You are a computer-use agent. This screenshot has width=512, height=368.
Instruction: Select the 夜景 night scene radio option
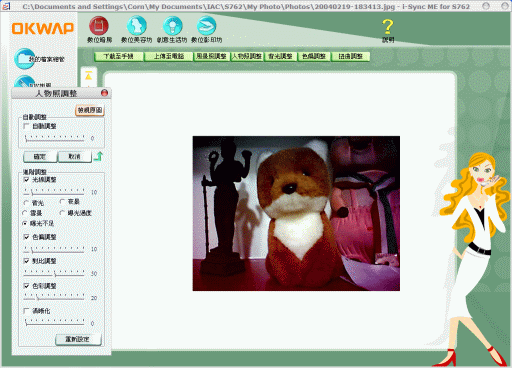(x=62, y=201)
